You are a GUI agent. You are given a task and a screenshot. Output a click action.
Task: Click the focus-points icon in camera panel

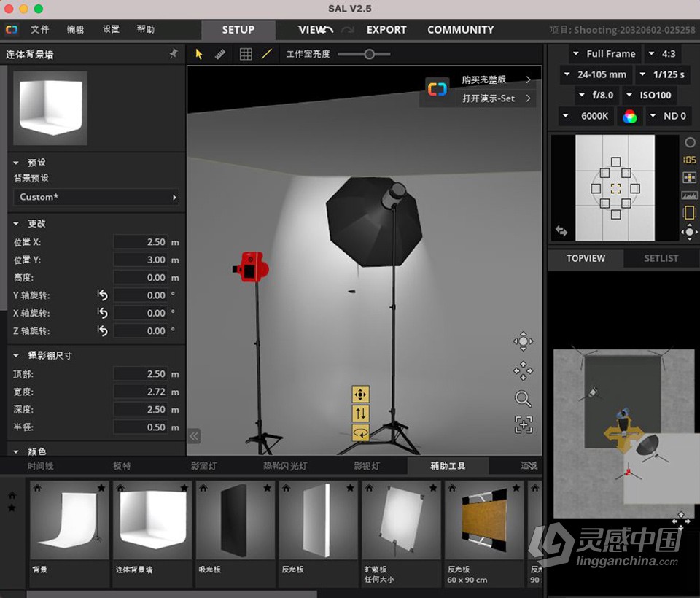(689, 177)
